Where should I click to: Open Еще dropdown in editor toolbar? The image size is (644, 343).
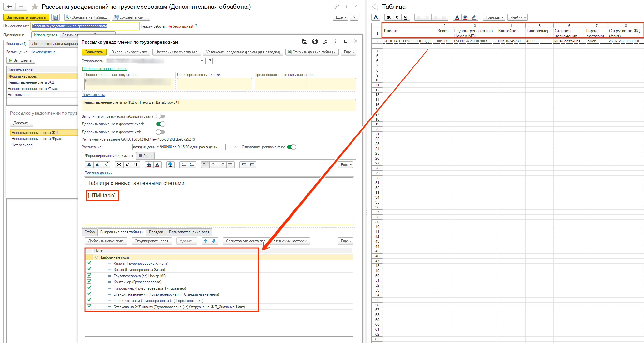(x=346, y=165)
